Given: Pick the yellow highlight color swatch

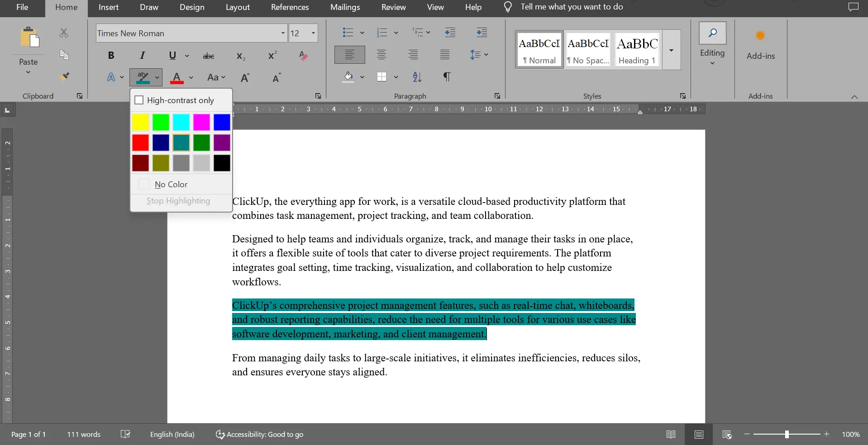Looking at the screenshot, I should (140, 122).
